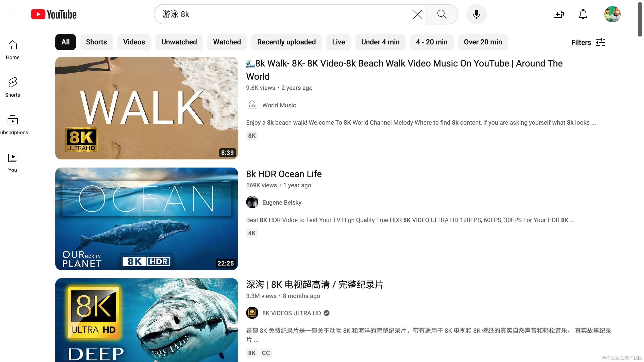Click the 'Enjoy a 8k beach walk!' description
This screenshot has width=644, height=362.
click(x=421, y=123)
